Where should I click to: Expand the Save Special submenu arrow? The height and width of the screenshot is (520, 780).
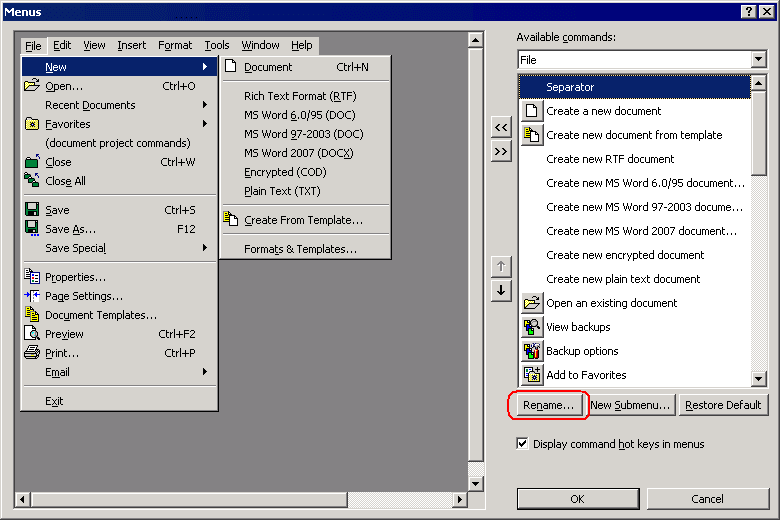coord(205,247)
